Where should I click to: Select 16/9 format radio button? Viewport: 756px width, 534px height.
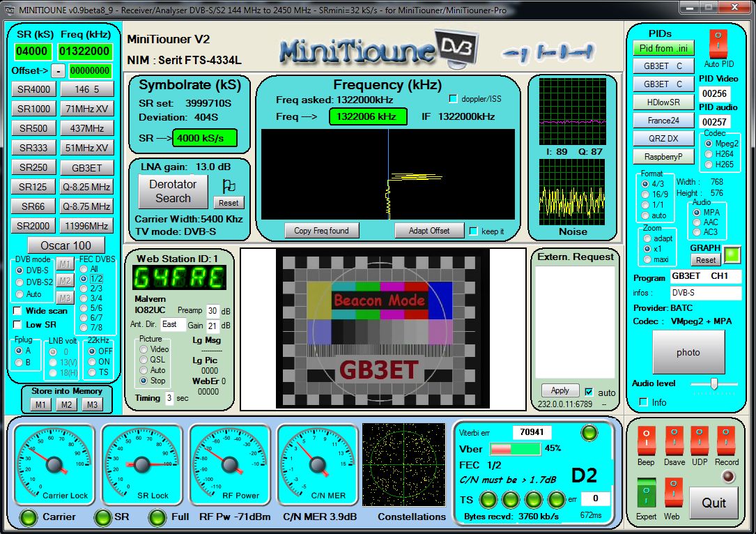tap(645, 194)
